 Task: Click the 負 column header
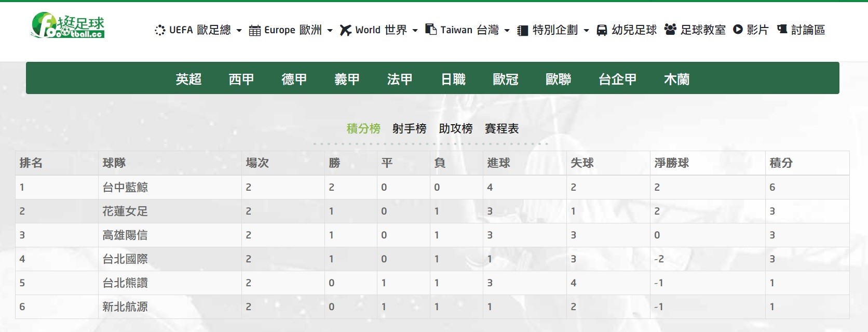pos(440,163)
